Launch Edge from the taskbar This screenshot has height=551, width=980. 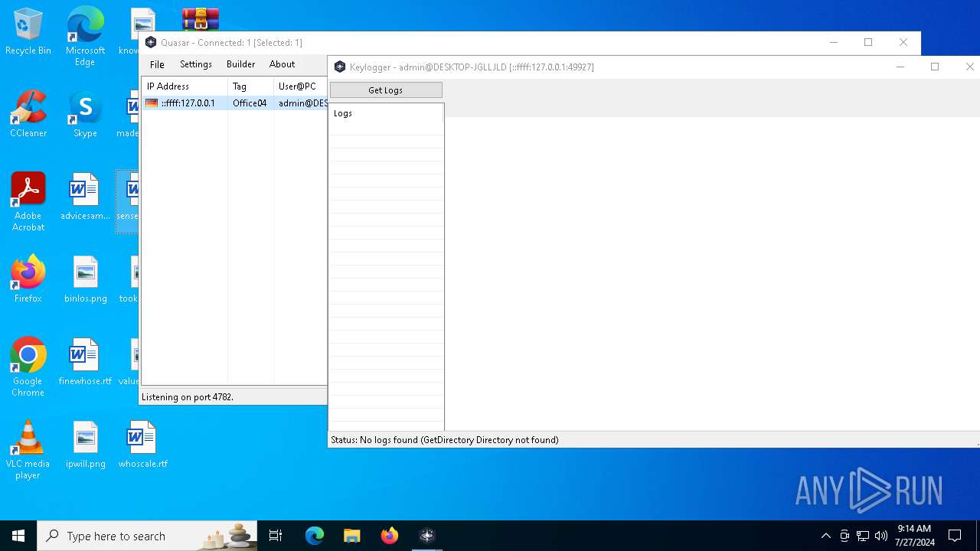(315, 536)
